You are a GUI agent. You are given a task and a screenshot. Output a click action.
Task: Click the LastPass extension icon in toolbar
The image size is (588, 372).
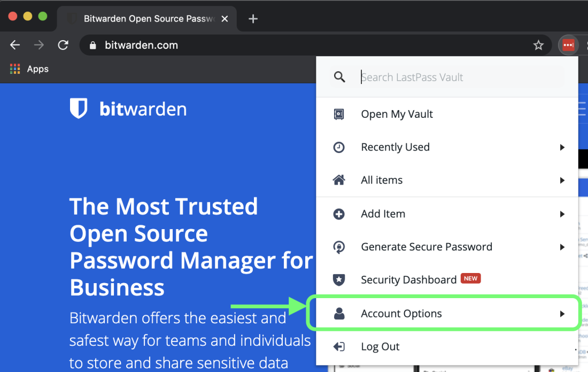pos(568,45)
